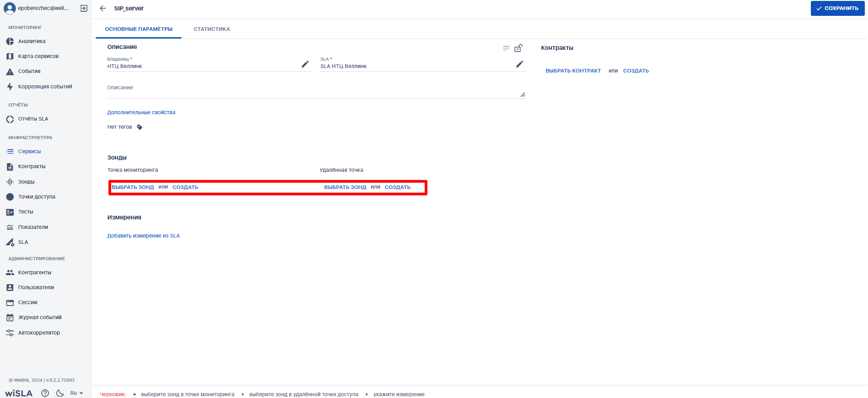This screenshot has height=398, width=868.
Task: Click the wiSLA logo at bottom left
Action: coord(19,393)
